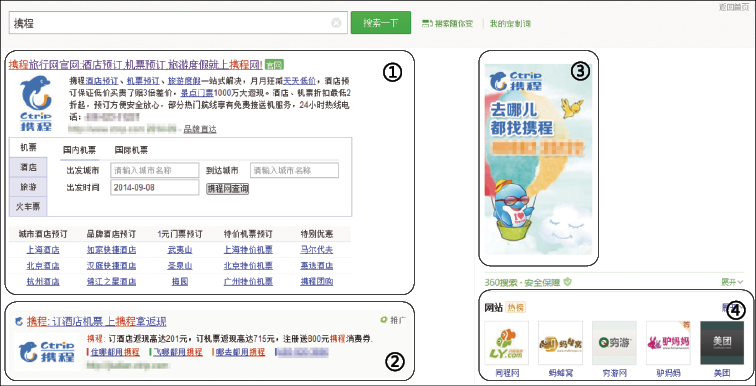Open the 携程:订酒店机票 promoted result title
Viewport: 756px width, 386px height.
point(96,321)
